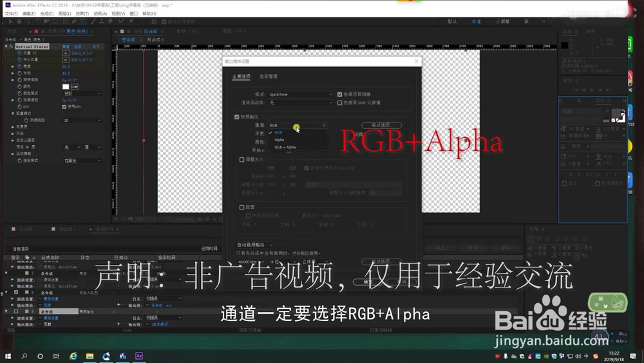This screenshot has width=644, height=363.
Task: Toggle 视频输出 checkbox
Action: [236, 117]
